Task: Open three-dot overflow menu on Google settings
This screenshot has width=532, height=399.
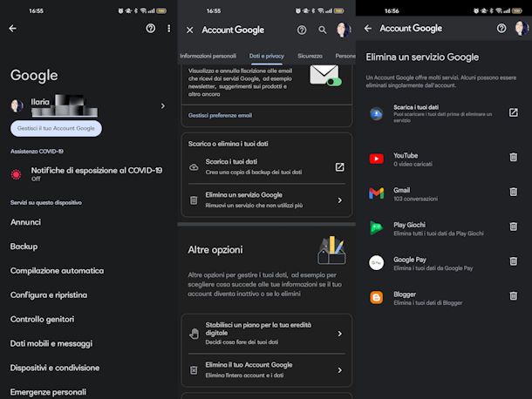Action: [168, 28]
